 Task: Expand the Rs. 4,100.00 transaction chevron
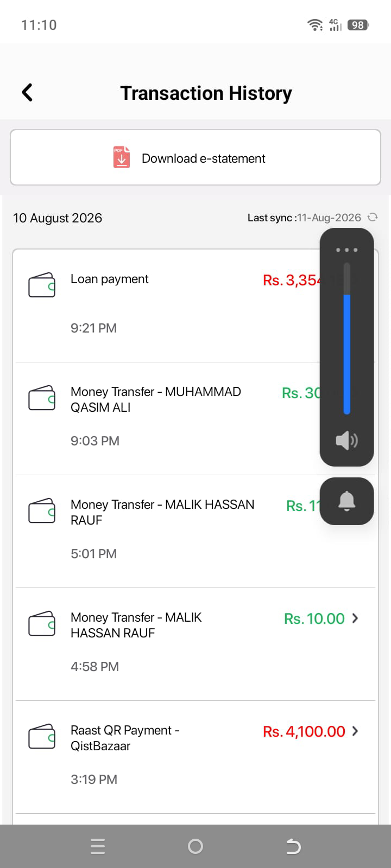pyautogui.click(x=355, y=731)
